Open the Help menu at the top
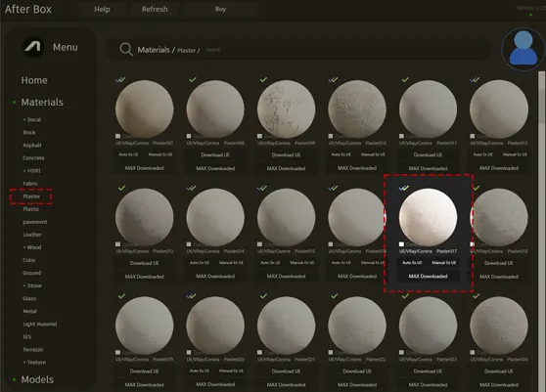Image resolution: width=546 pixels, height=392 pixels. click(102, 10)
